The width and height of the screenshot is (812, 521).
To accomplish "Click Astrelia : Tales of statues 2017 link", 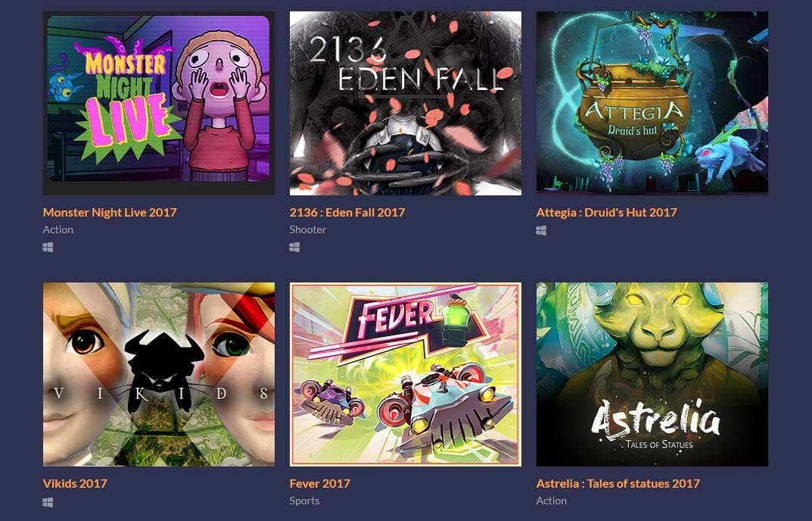I will point(618,484).
